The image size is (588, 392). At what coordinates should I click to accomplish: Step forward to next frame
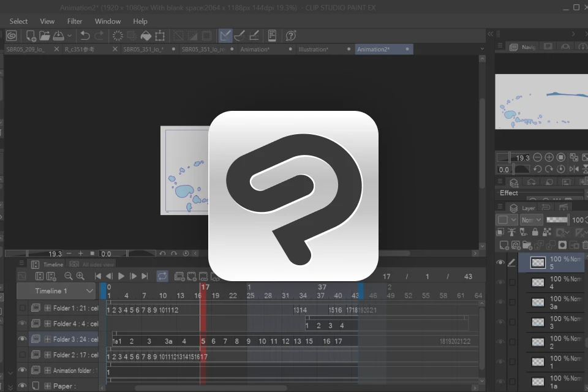point(133,276)
